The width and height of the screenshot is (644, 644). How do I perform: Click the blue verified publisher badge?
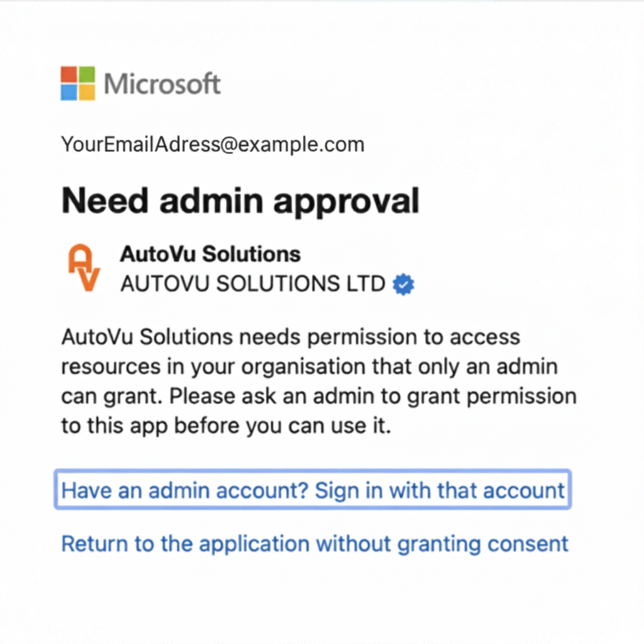coord(403,285)
